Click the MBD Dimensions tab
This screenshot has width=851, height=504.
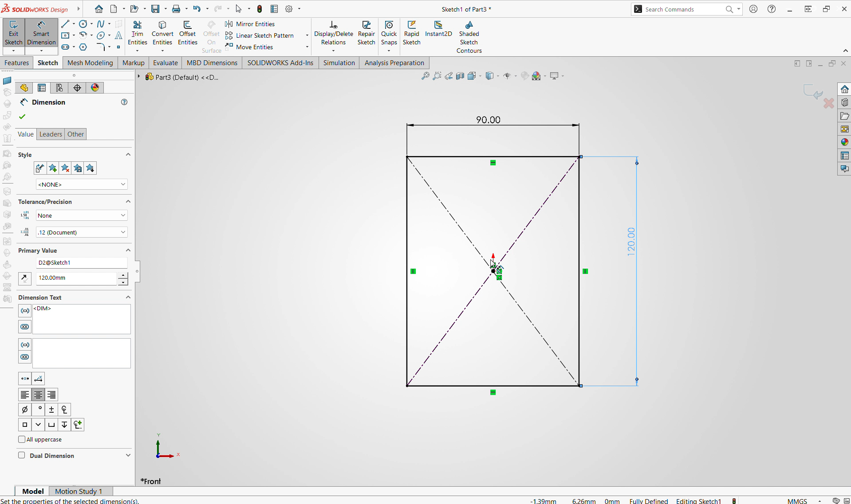click(212, 63)
